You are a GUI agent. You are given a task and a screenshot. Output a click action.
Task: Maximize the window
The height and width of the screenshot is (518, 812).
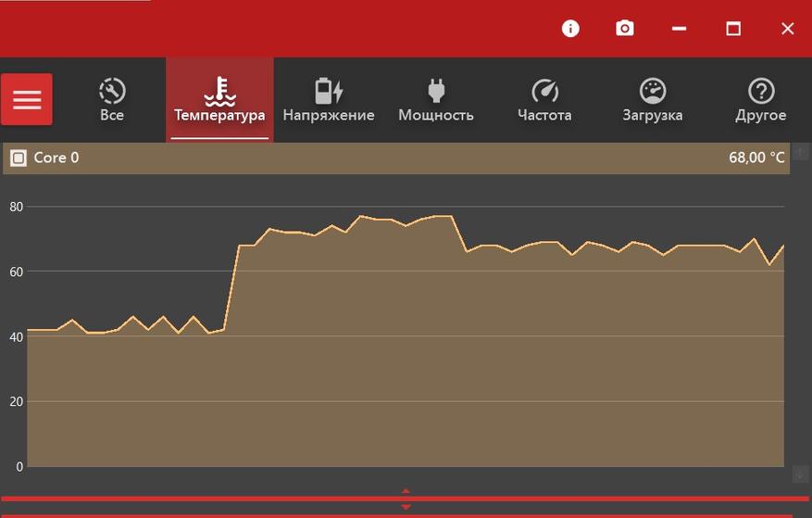click(x=733, y=29)
